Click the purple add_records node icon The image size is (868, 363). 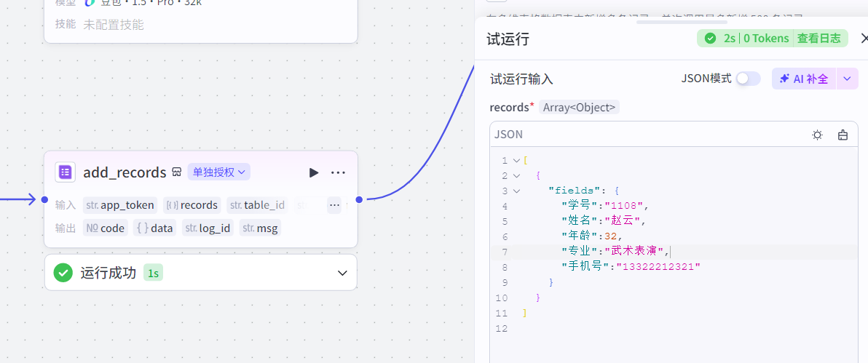[x=66, y=172]
